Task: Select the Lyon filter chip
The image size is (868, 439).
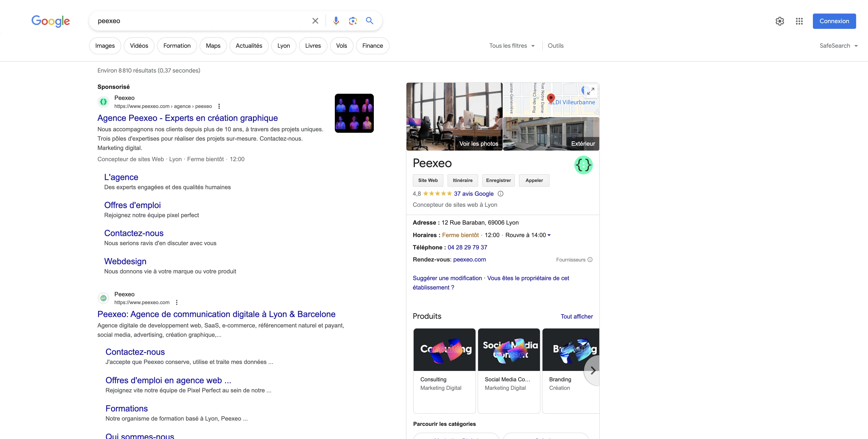Action: [284, 46]
